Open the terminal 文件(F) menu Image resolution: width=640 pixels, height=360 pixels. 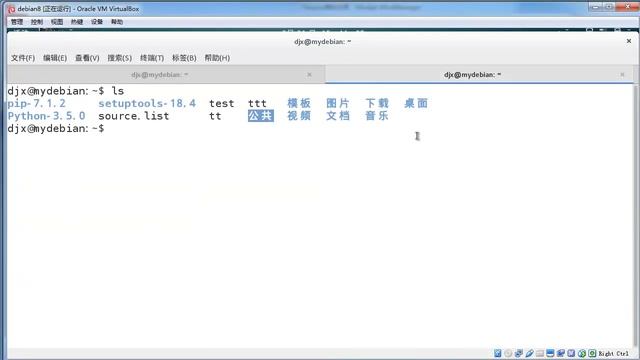23,58
